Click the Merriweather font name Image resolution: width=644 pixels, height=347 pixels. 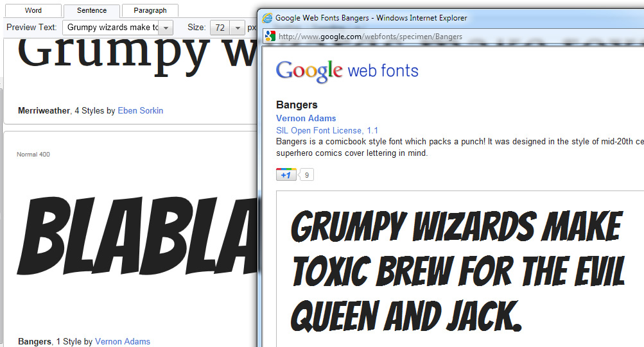point(44,110)
